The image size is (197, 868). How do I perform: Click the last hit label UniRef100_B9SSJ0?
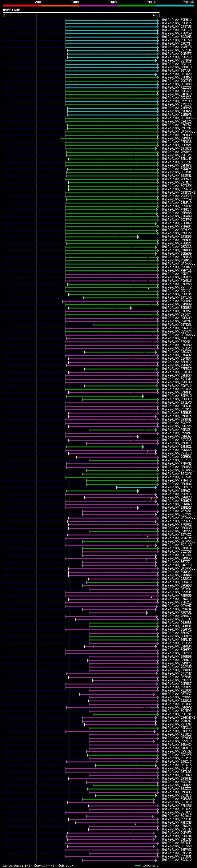click(x=176, y=860)
